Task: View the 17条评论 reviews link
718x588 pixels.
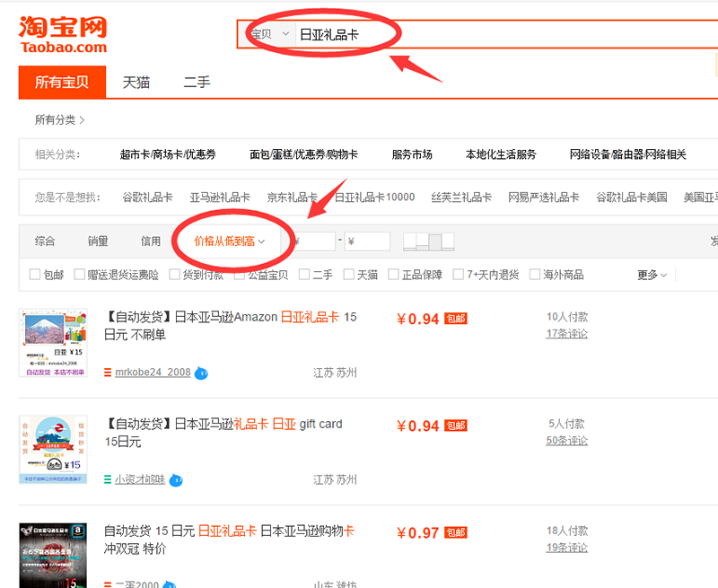Action: pyautogui.click(x=567, y=334)
